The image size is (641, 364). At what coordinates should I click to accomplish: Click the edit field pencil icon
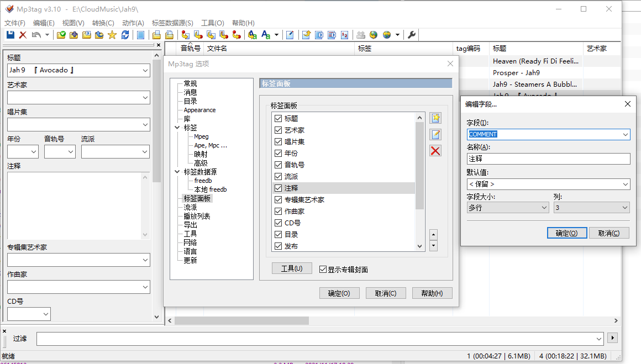tap(435, 134)
